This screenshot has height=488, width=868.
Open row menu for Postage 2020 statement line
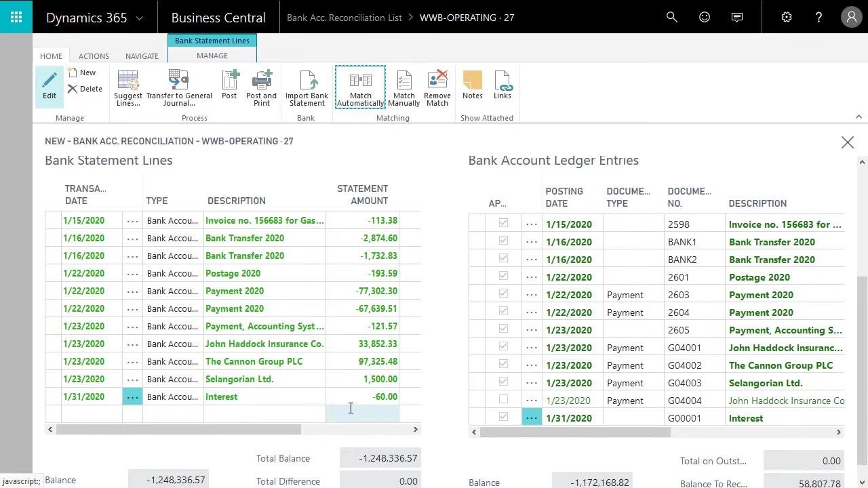point(132,273)
